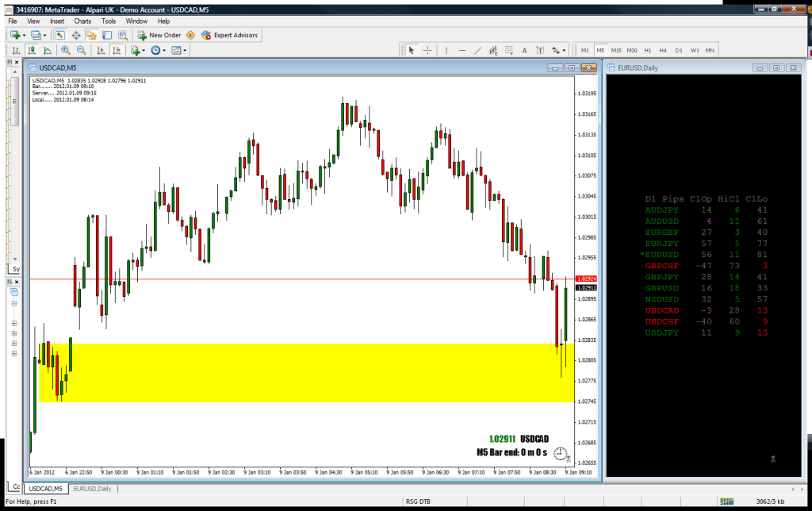
Task: Toggle the Terminal window icon
Action: pos(107,35)
